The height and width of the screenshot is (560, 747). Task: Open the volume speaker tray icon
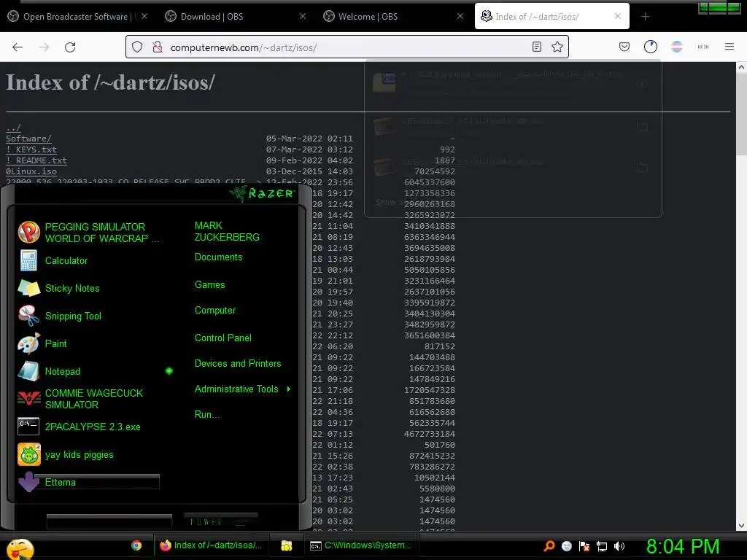tap(619, 546)
